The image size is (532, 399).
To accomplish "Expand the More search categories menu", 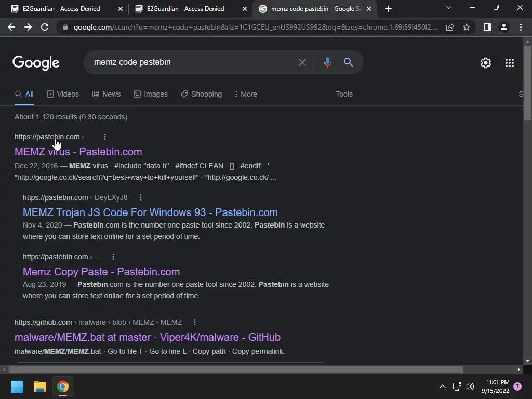I will tap(246, 95).
